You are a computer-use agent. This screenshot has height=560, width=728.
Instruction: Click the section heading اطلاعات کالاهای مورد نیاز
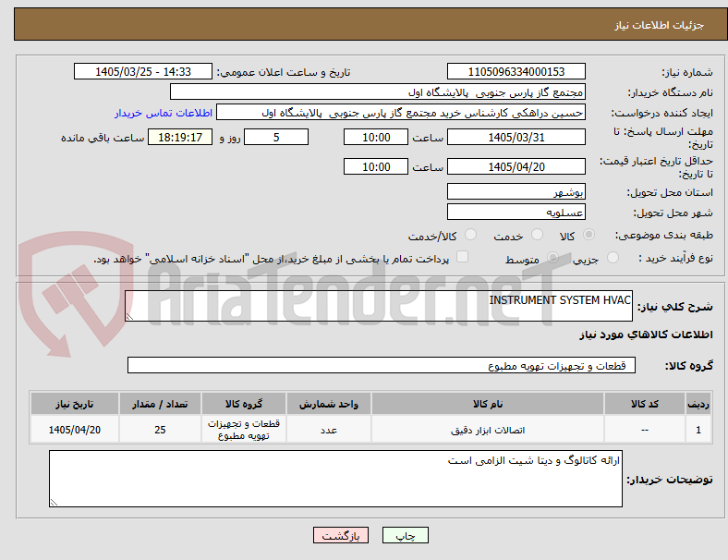646,335
